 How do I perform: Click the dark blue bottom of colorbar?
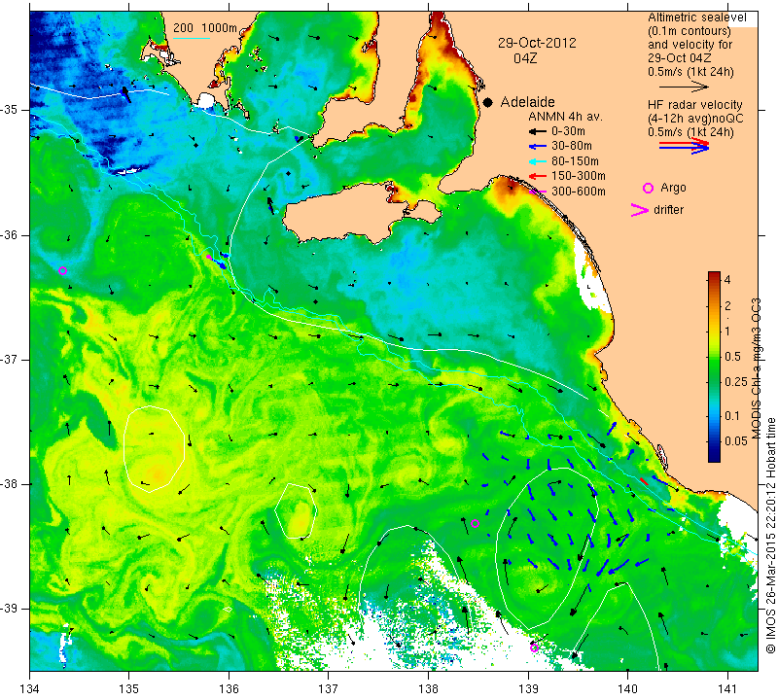714,457
